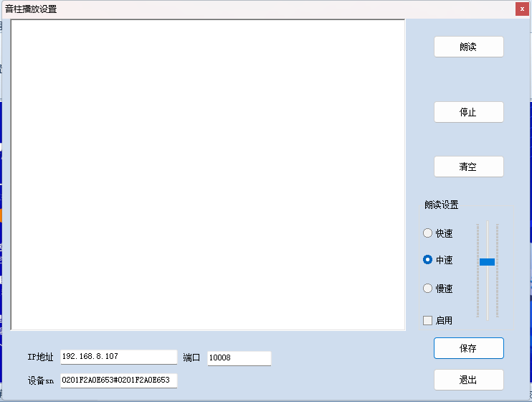Screen dimensions: 532x402
Task: Click inside the large white text area
Action: click(x=208, y=174)
